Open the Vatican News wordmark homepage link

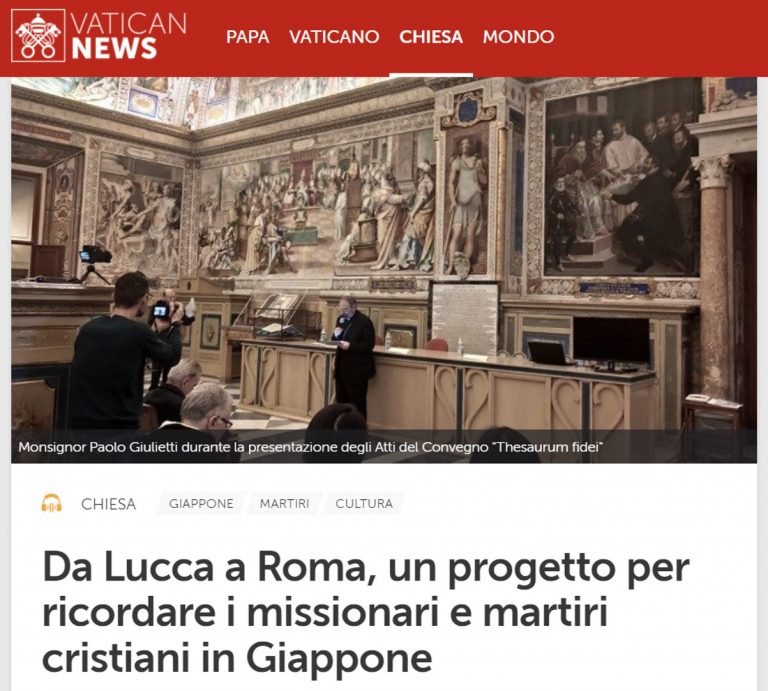point(129,36)
